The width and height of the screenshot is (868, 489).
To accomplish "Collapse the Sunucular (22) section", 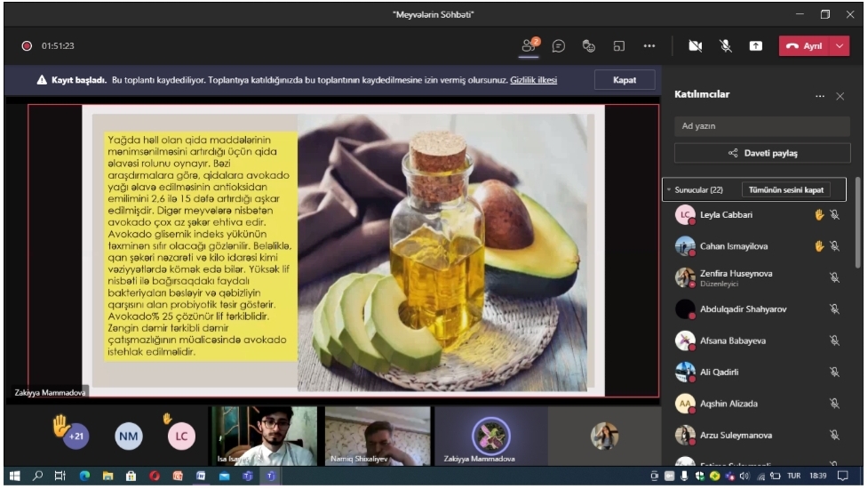I will point(669,190).
